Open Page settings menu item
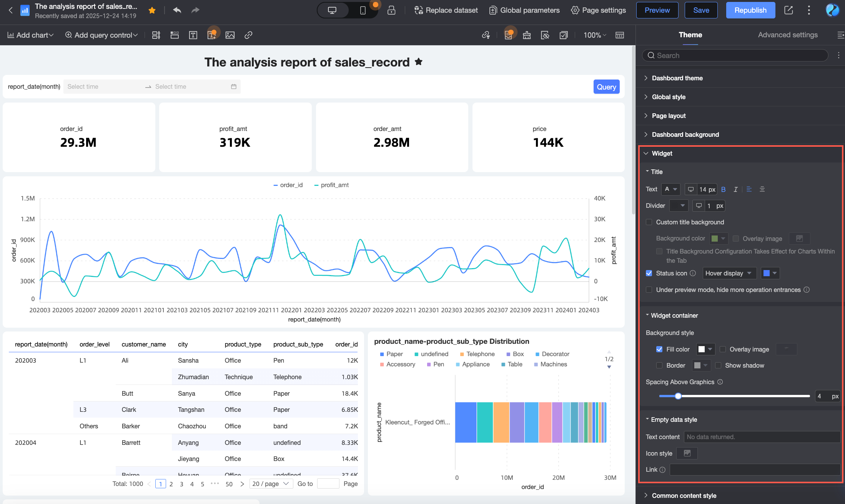Image resolution: width=845 pixels, height=504 pixels. coord(598,10)
